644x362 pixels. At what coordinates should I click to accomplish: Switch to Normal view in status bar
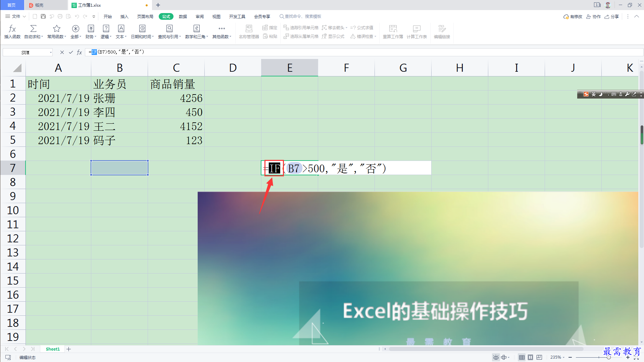pos(522,357)
